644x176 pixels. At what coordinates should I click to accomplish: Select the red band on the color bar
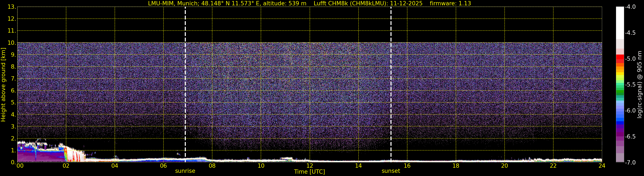click(x=620, y=57)
